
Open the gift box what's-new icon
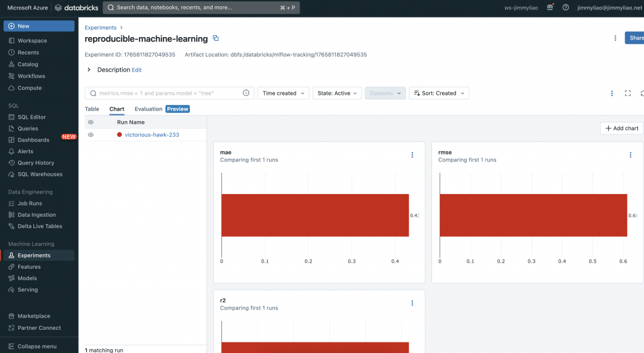(x=550, y=8)
